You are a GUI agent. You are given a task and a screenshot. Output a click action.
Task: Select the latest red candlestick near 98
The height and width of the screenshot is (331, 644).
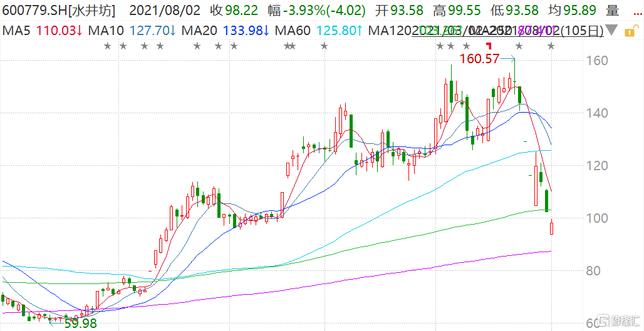coord(551,228)
